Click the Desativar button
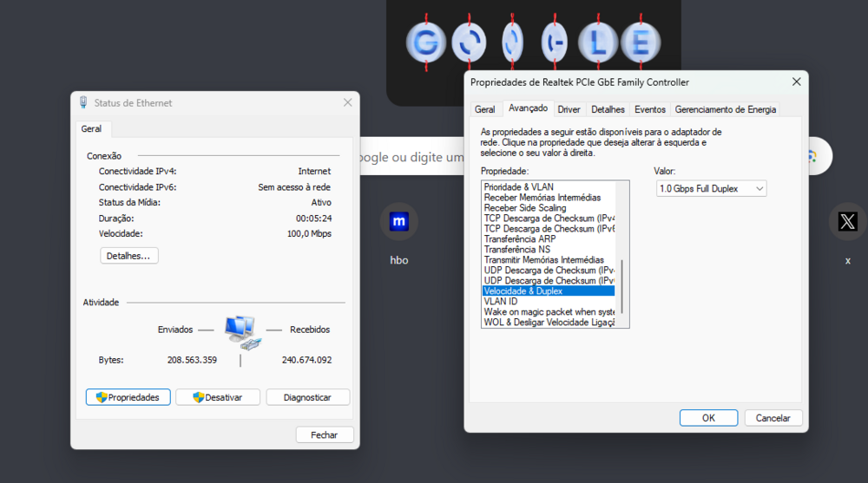The height and width of the screenshot is (483, 868). (x=218, y=397)
